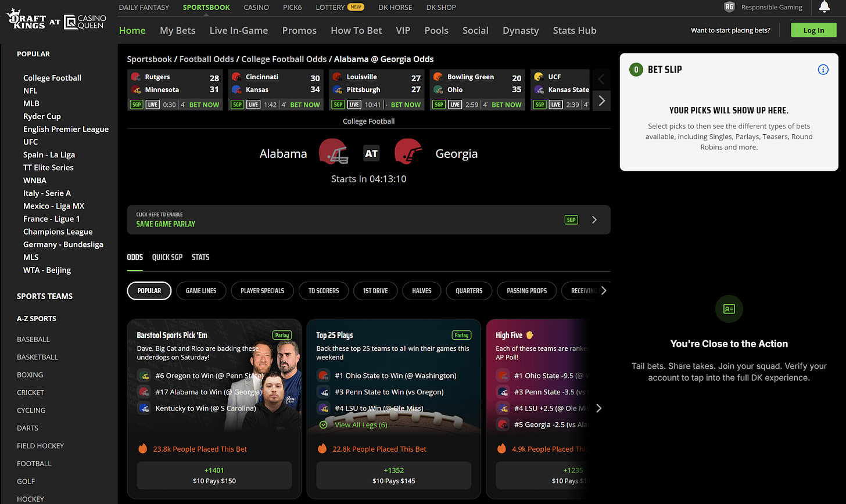846x504 pixels.
Task: Click the ID card icon above You're Close to the Action
Action: (x=729, y=309)
